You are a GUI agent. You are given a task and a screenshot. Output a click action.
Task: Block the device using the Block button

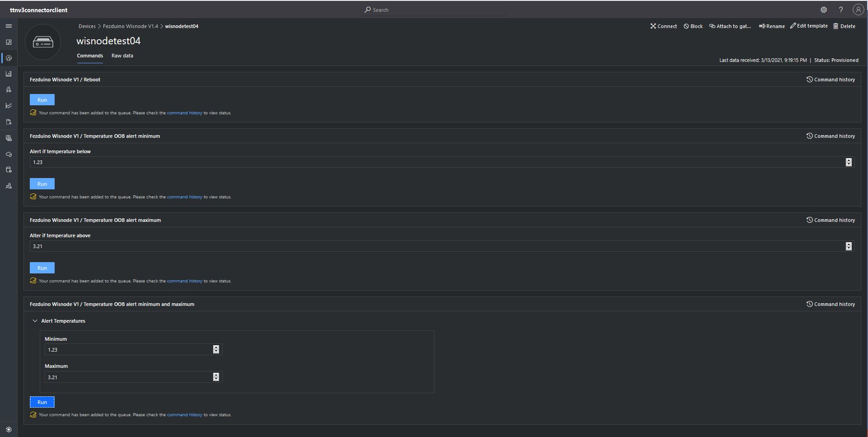coord(693,26)
